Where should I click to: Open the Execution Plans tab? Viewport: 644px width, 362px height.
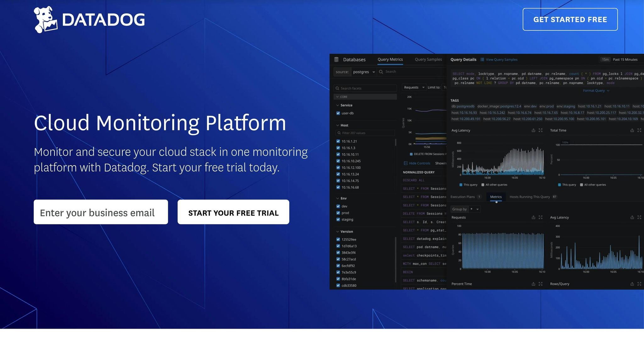click(x=462, y=197)
